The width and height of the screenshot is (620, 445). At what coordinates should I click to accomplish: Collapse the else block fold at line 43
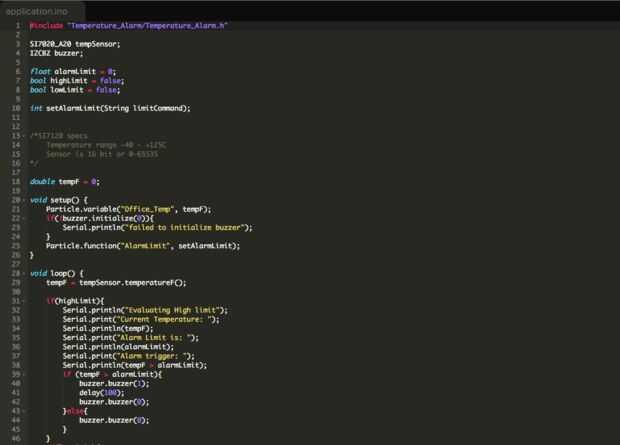pyautogui.click(x=24, y=411)
